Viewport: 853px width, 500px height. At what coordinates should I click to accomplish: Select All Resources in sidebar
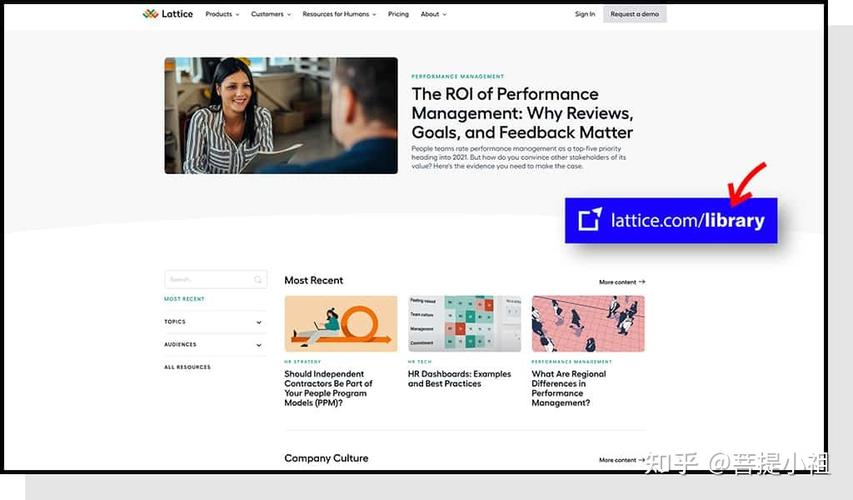(x=187, y=367)
